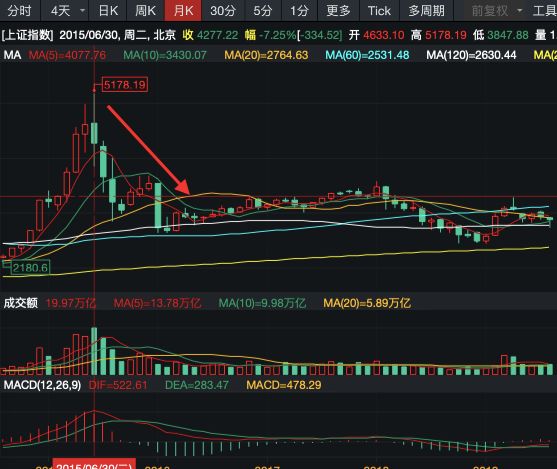Viewport: 557px width, 469px height.
Task: Click the MA(20)=2764.63 value
Action: click(266, 55)
